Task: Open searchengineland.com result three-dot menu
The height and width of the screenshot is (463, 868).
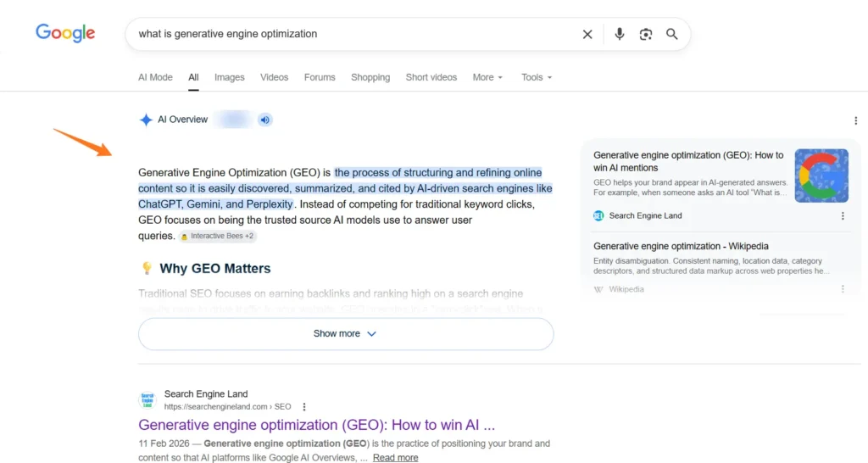Action: pos(304,407)
